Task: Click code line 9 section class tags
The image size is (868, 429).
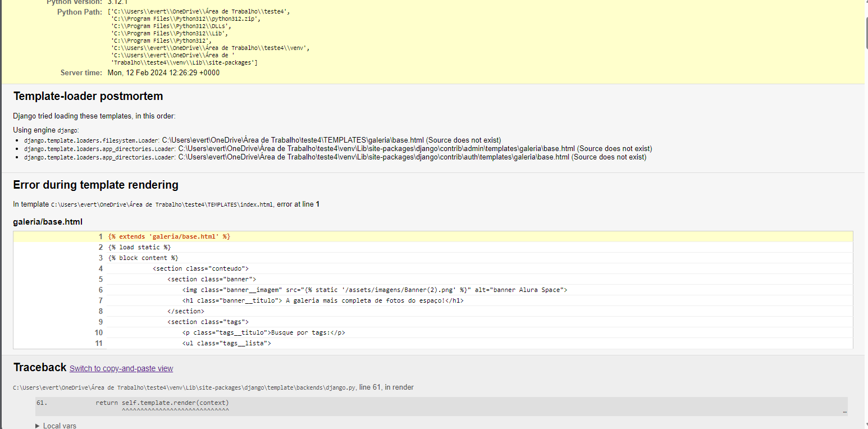Action: coord(208,322)
